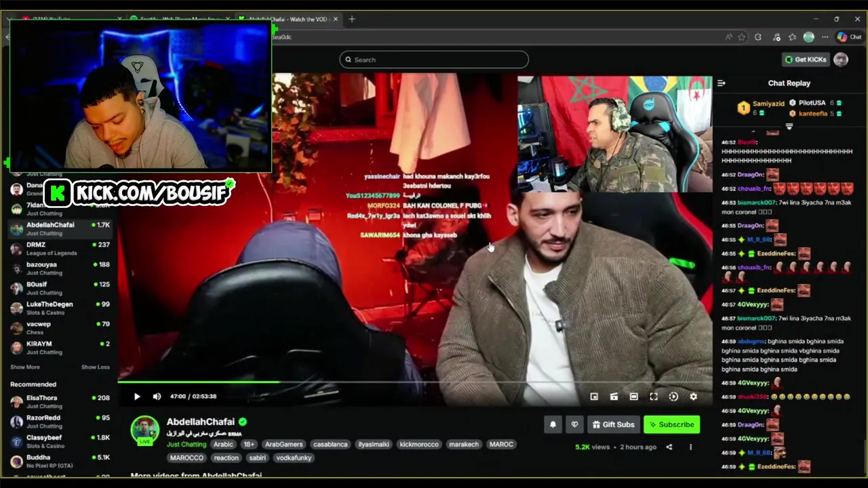Viewport: 868px width, 488px height.
Task: Open playback speed control in player
Action: click(673, 396)
